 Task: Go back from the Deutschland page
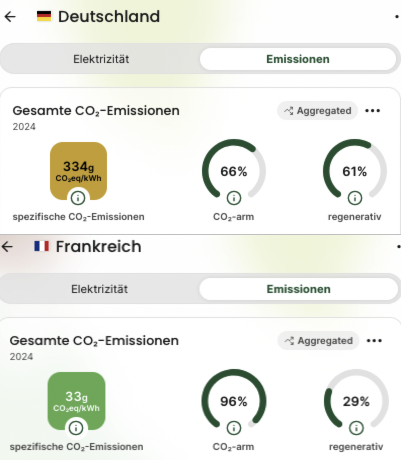[x=10, y=16]
